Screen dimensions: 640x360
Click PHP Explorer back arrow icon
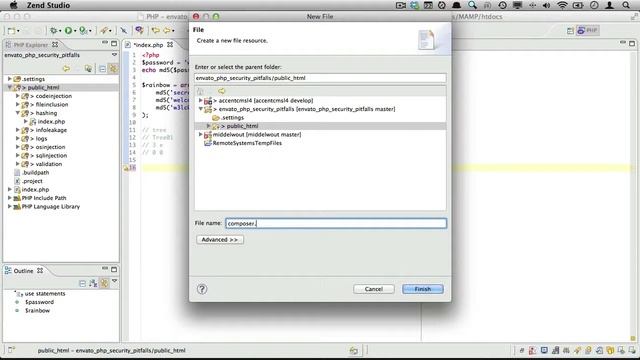pyautogui.click(x=66, y=69)
